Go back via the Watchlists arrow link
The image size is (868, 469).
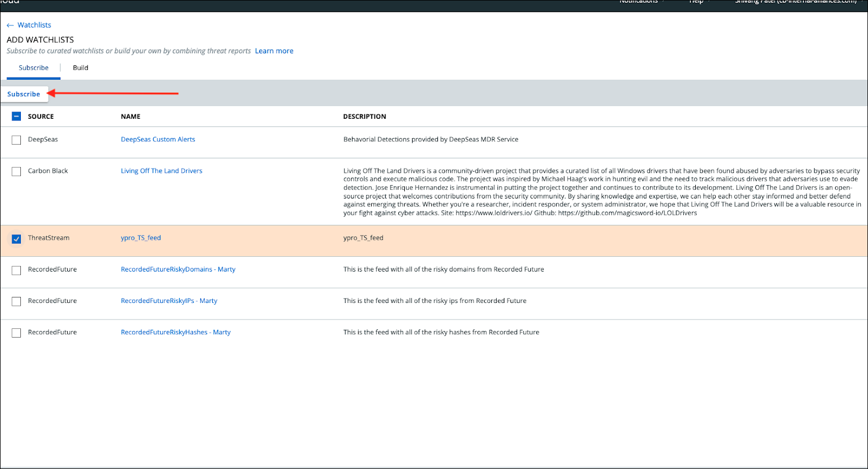29,25
